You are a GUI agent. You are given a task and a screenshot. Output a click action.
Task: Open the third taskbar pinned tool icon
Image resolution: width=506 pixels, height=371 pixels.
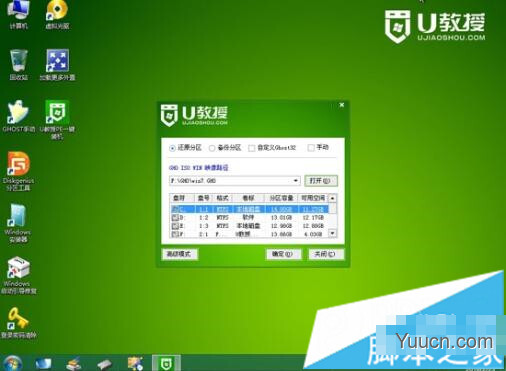[74, 363]
